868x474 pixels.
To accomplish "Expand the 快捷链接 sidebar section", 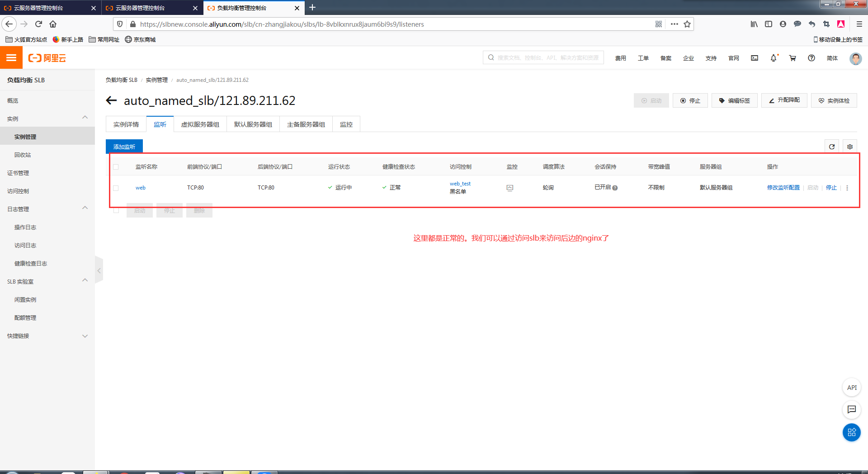I will point(85,336).
